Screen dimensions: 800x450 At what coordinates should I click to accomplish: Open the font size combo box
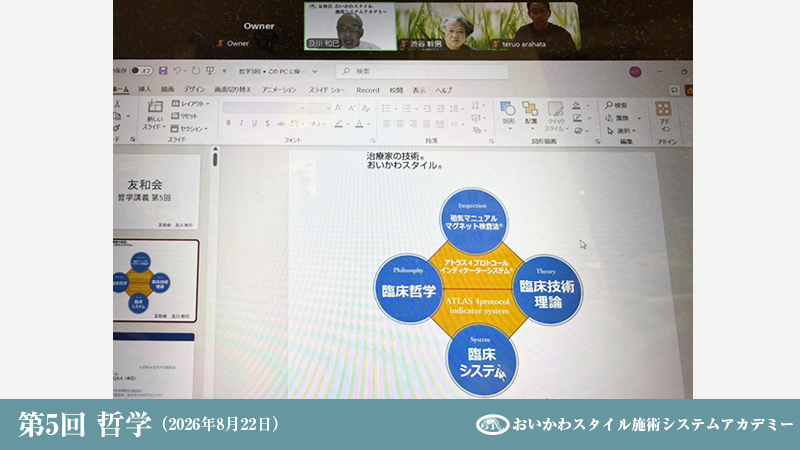319,108
